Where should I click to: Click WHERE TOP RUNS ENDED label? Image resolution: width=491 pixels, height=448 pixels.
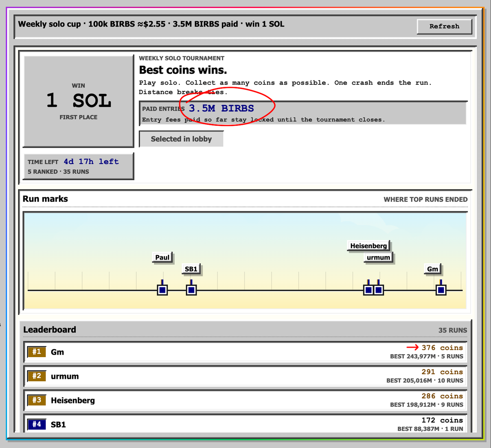pyautogui.click(x=425, y=199)
